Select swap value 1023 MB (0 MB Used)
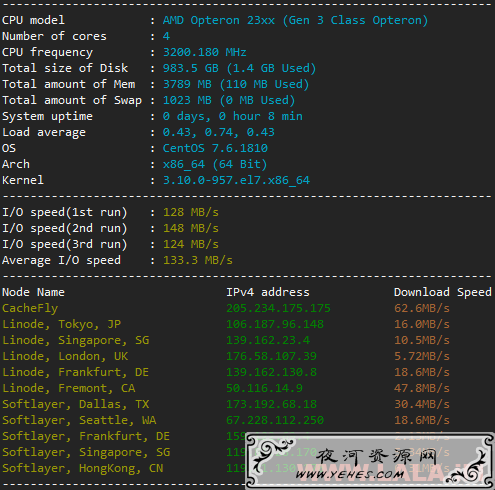495x490 pixels. point(229,100)
